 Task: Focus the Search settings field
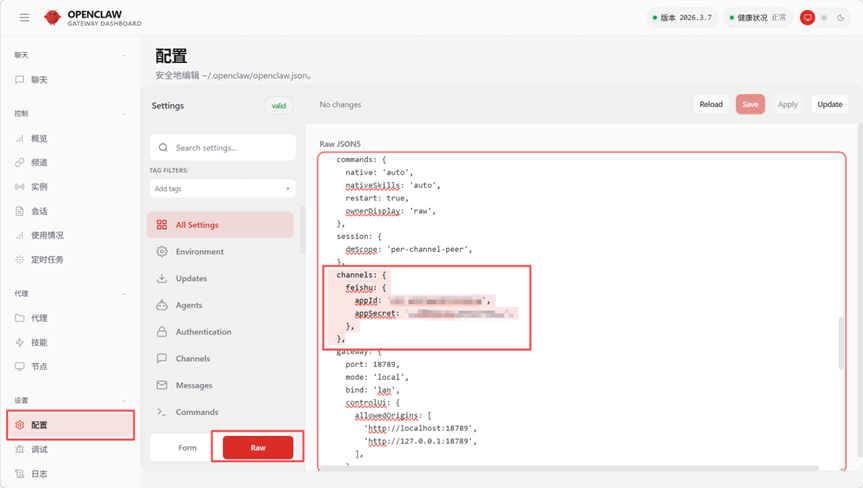[222, 147]
